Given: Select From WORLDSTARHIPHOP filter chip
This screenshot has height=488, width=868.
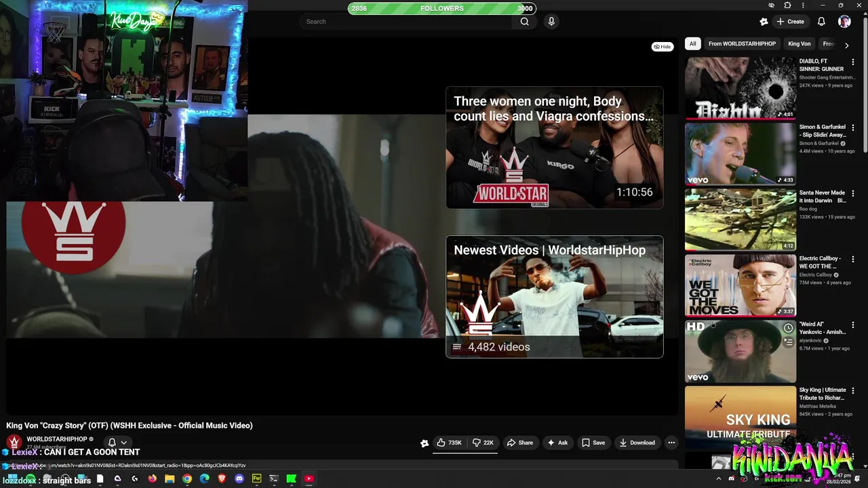Looking at the screenshot, I should click(x=742, y=44).
